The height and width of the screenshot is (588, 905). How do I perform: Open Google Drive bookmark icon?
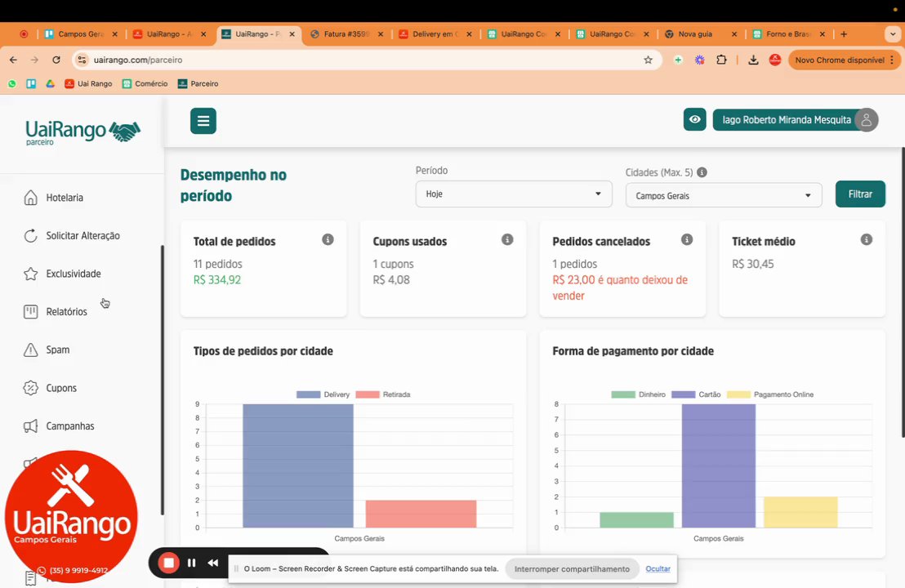(x=50, y=83)
